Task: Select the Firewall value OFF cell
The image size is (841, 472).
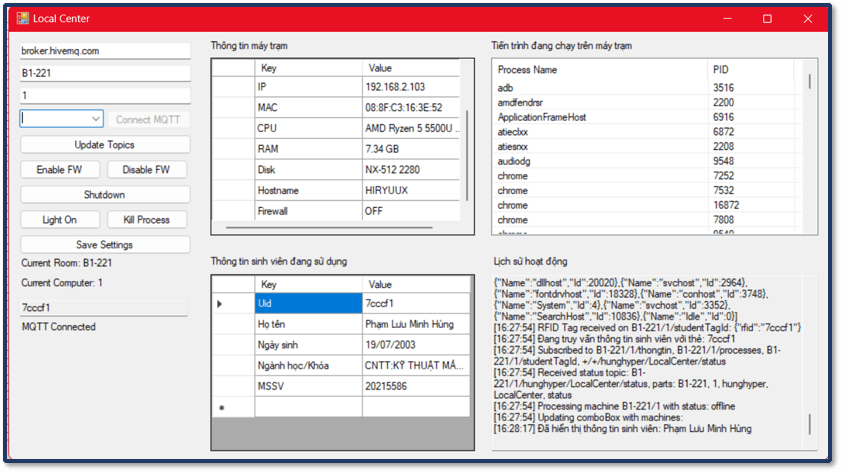Action: click(x=411, y=211)
